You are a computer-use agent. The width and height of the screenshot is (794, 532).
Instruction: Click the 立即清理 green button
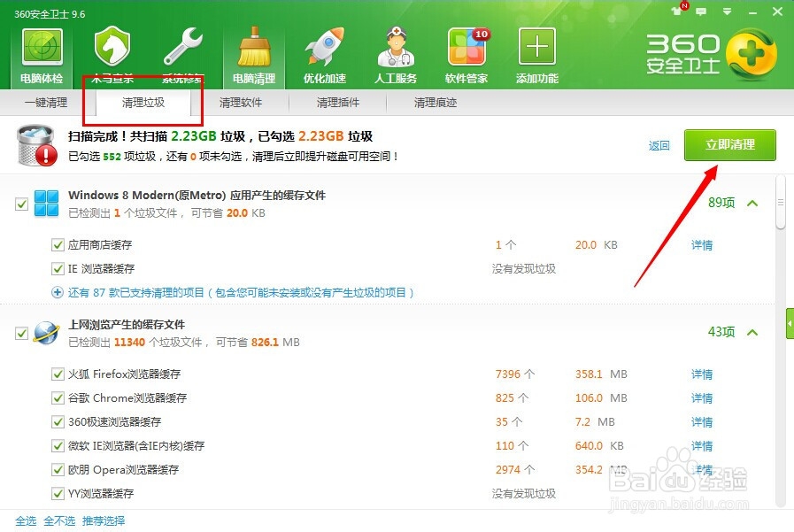(x=729, y=145)
